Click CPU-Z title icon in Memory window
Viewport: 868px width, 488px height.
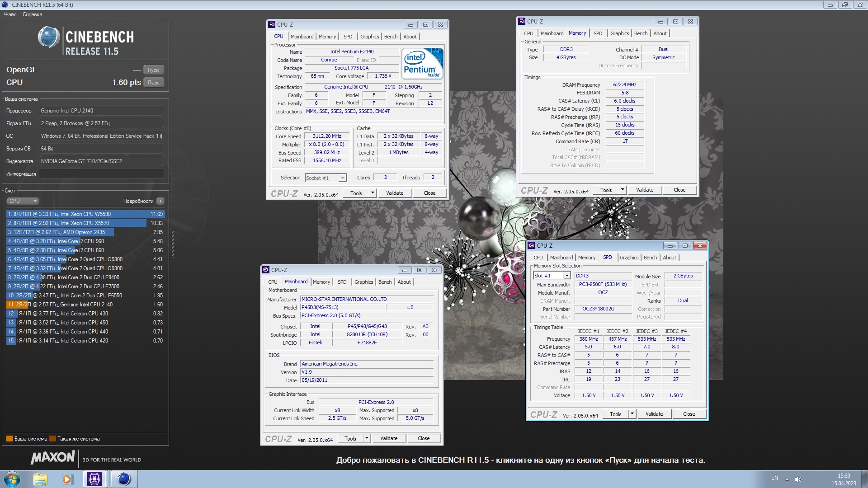pyautogui.click(x=522, y=21)
